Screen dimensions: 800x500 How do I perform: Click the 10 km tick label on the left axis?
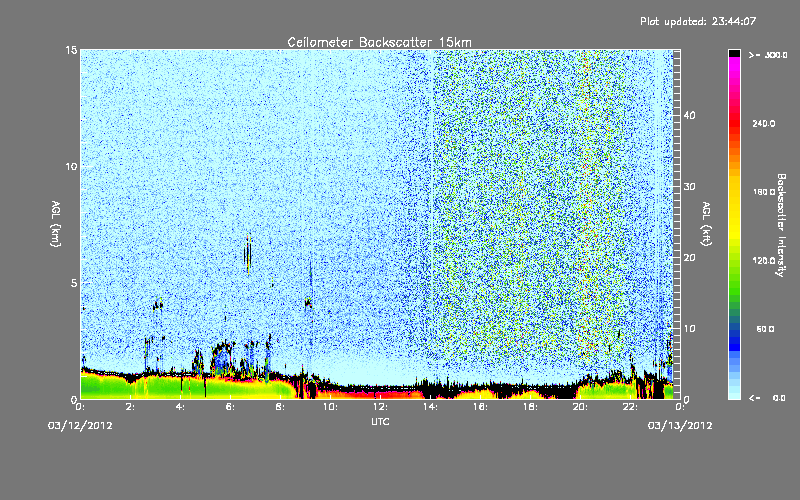(71, 167)
